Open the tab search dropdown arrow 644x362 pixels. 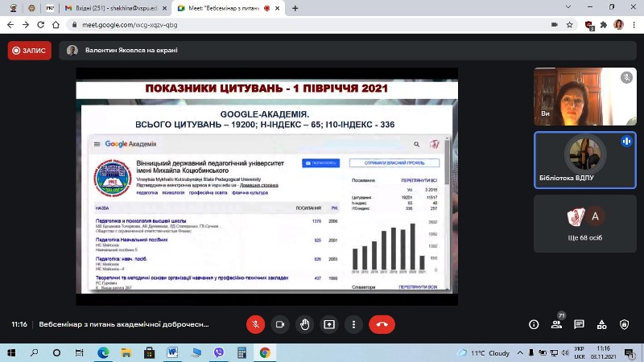tap(568, 7)
